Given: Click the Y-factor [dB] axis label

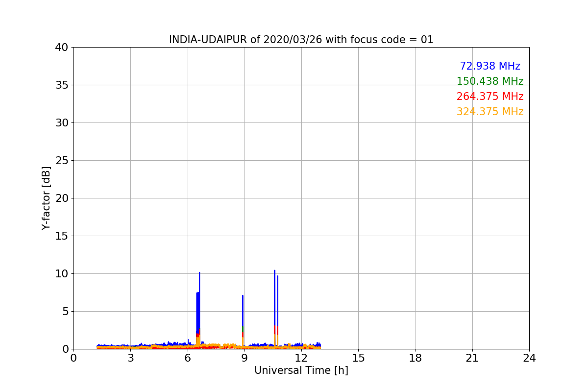Looking at the screenshot, I should click(x=46, y=198).
